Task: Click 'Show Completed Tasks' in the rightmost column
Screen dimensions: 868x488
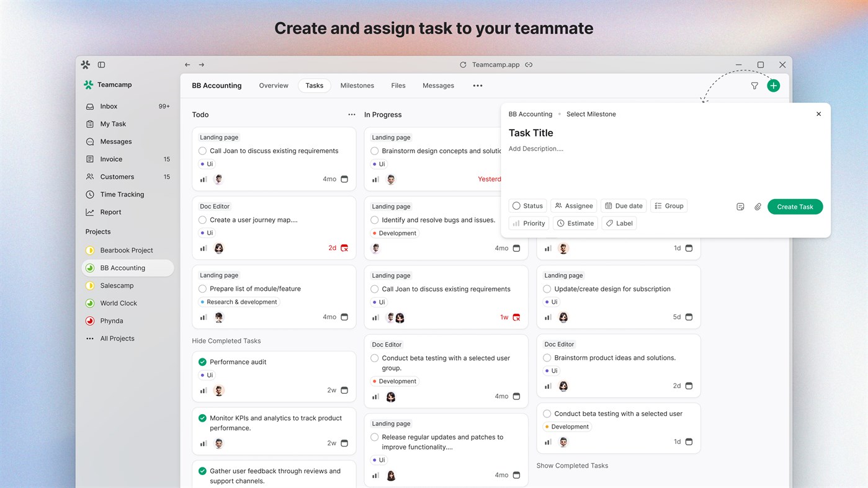Action: [x=572, y=465]
